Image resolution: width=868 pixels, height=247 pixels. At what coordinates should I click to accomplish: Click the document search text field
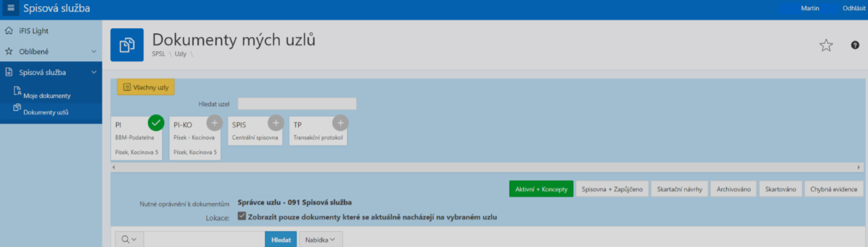(204, 240)
